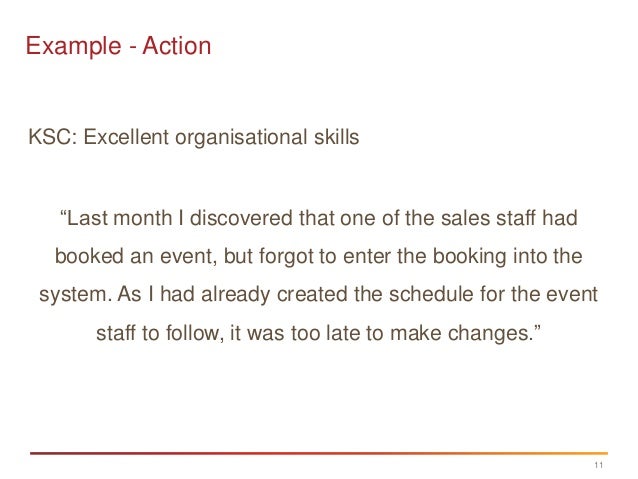
Task: Click the 'Example - Action' slide title
Action: pyautogui.click(x=118, y=46)
